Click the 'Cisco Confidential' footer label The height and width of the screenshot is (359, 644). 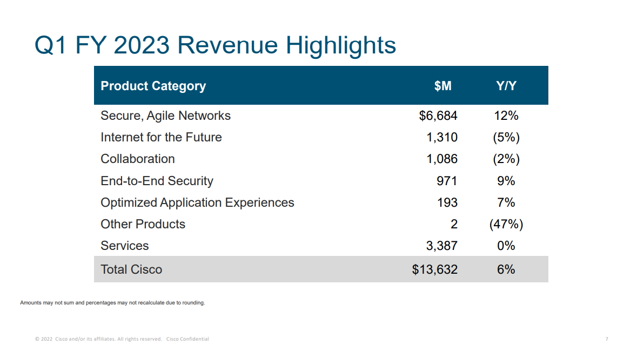click(187, 339)
